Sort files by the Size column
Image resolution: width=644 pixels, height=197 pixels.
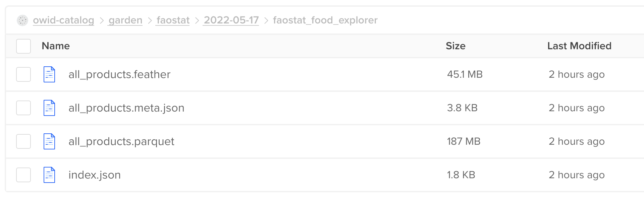[x=455, y=46]
